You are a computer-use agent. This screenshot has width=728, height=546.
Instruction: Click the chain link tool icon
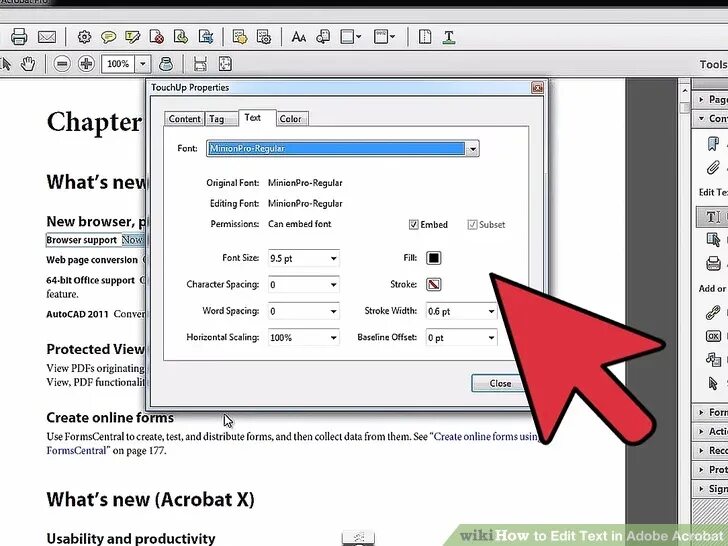[x=713, y=312]
